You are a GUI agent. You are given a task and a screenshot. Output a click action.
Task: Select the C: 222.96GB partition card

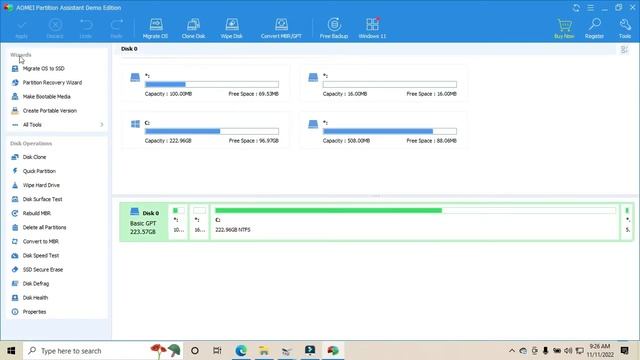(x=205, y=130)
